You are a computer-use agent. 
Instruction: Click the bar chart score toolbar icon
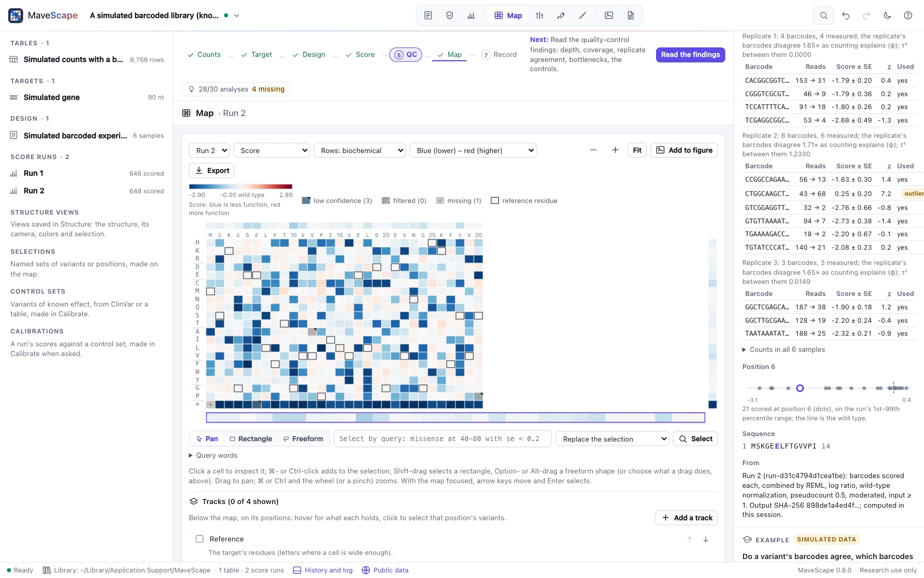[x=471, y=15]
